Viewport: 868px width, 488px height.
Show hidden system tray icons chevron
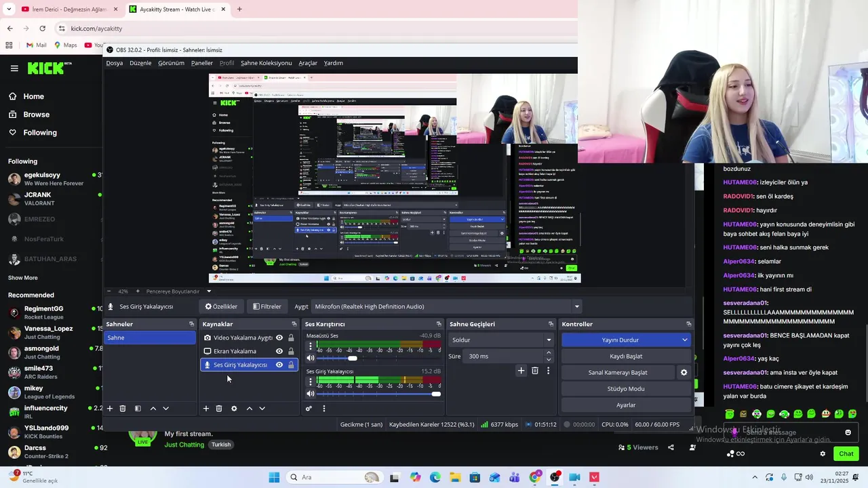click(x=755, y=477)
